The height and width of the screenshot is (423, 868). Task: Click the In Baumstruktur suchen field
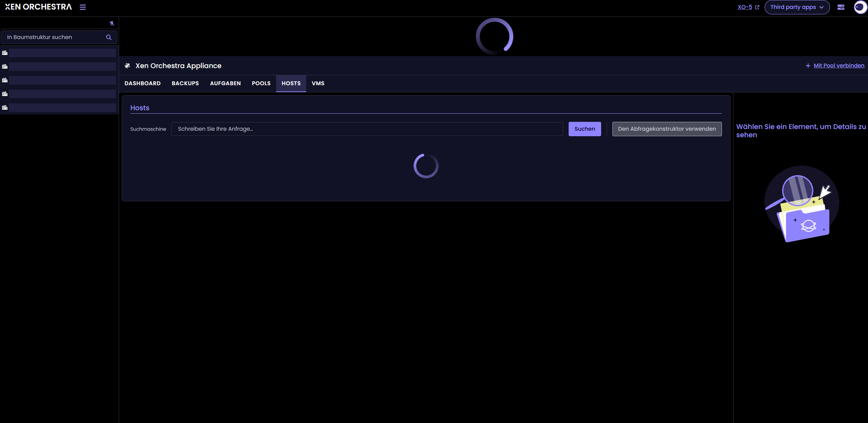click(55, 37)
